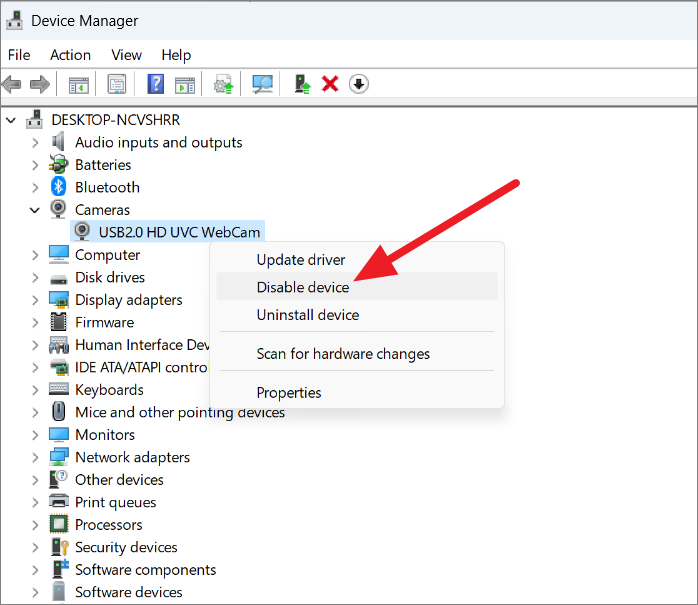Expand the Other devices category
The width and height of the screenshot is (698, 605).
pos(35,480)
